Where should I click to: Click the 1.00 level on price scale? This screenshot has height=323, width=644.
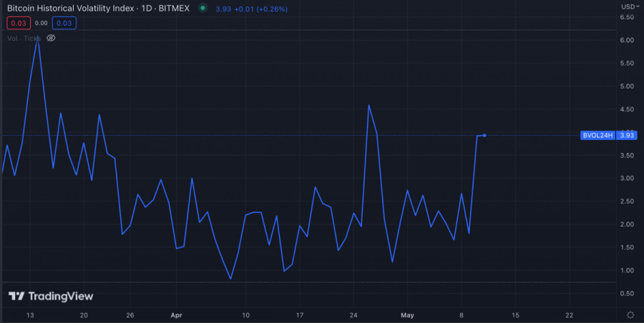pos(627,270)
